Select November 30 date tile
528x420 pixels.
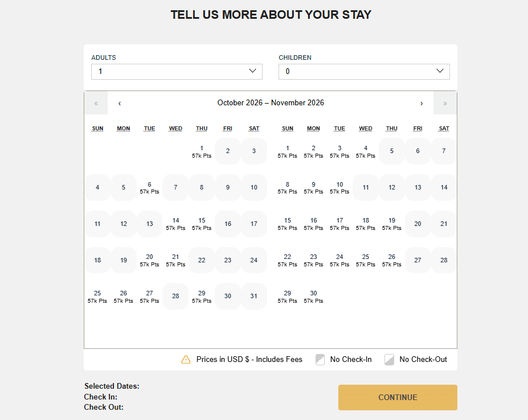pos(313,297)
